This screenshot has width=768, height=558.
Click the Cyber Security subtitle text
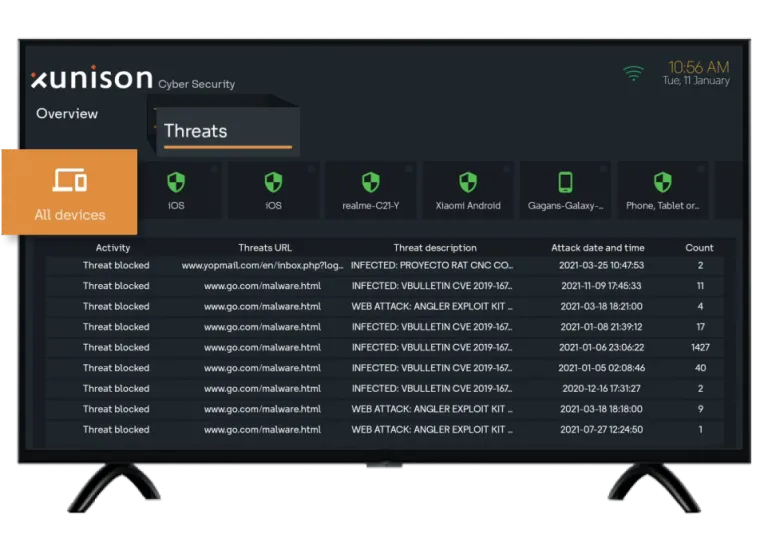pyautogui.click(x=196, y=84)
